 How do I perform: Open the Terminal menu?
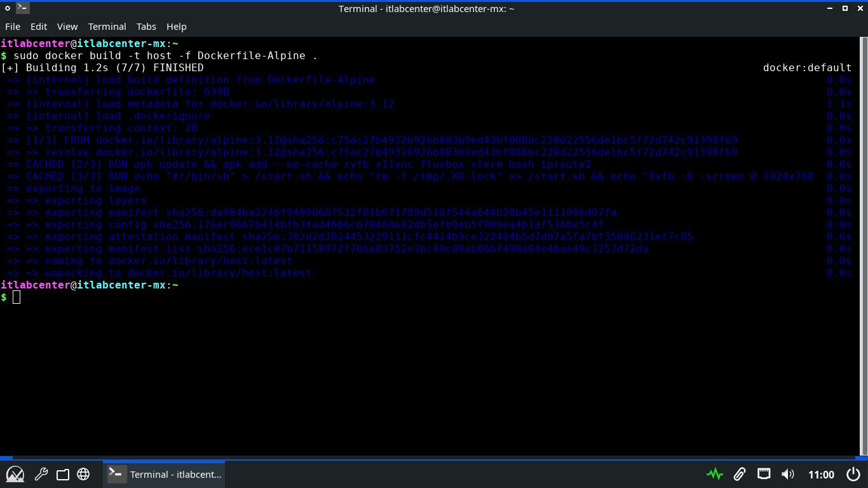point(107,27)
